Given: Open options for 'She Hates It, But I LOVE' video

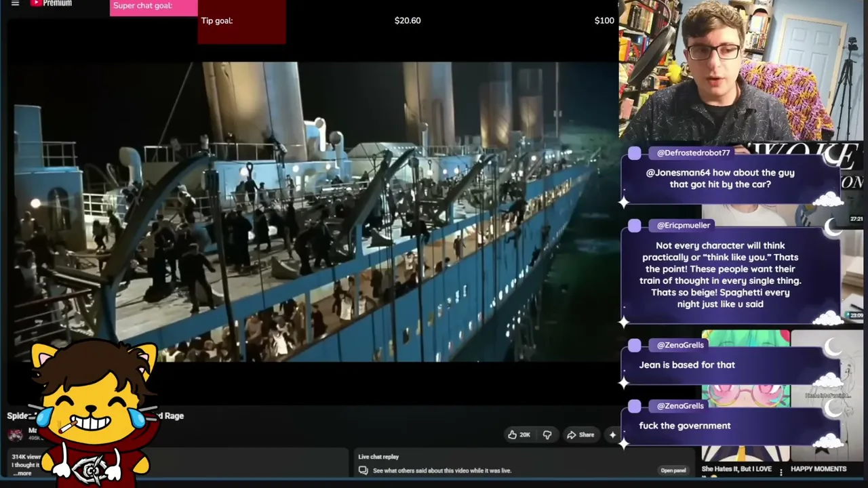Looking at the screenshot, I should 781,472.
